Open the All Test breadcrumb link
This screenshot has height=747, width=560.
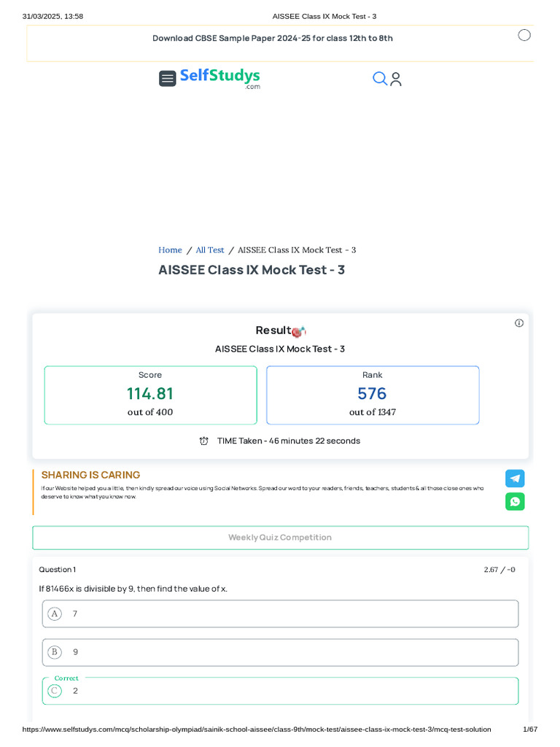coord(210,249)
